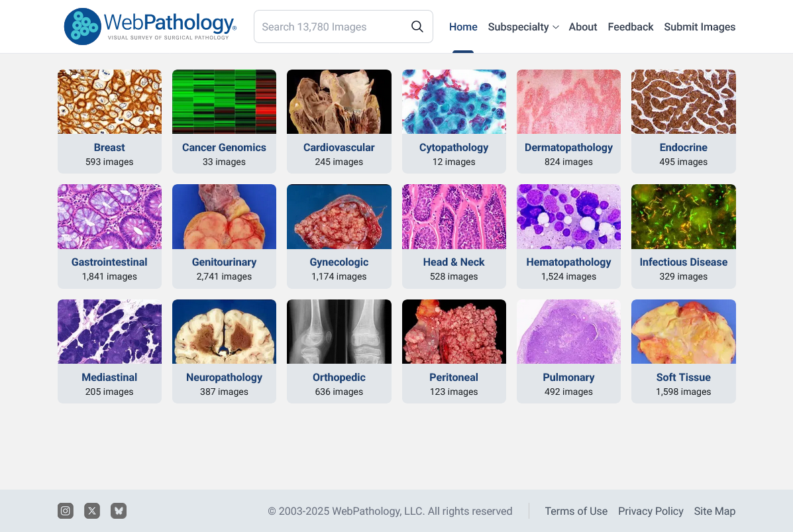The image size is (793, 532).
Task: Click the '12 images' count text
Action: pyautogui.click(x=454, y=162)
